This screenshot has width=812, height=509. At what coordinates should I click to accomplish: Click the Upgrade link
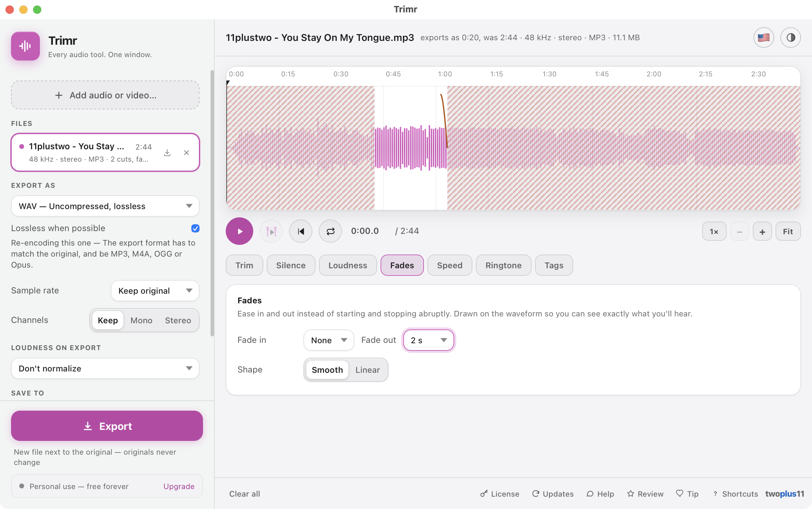tap(179, 486)
